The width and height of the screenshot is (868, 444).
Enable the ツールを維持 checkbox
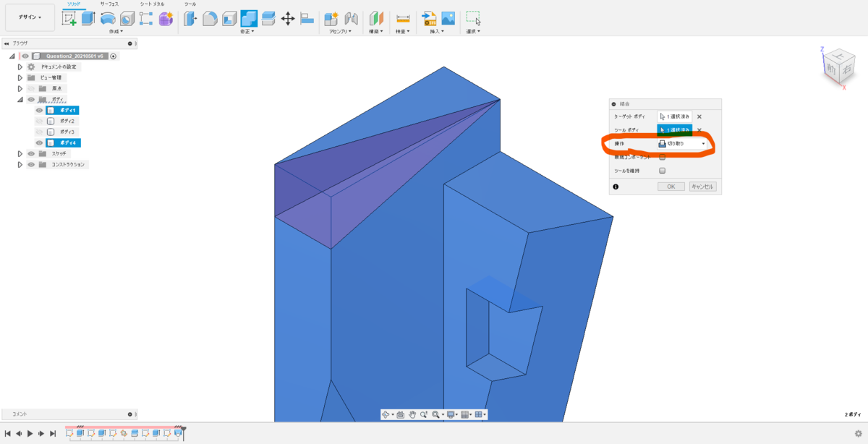coord(662,171)
